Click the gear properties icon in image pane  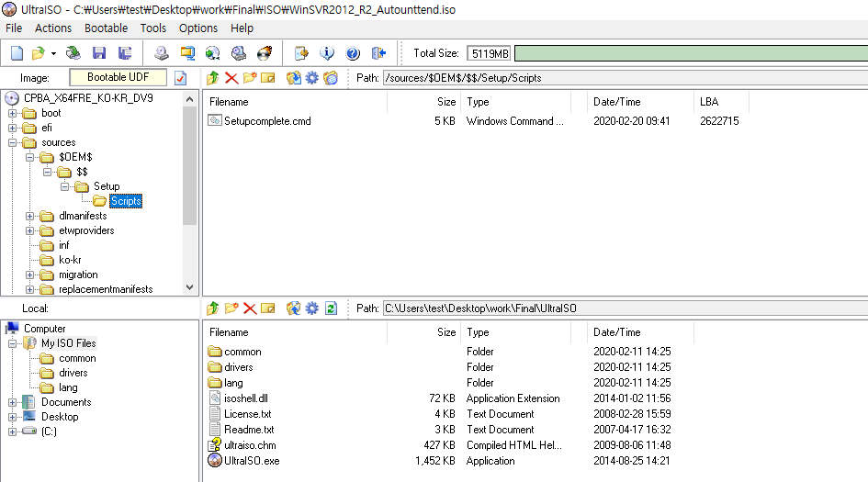point(312,78)
